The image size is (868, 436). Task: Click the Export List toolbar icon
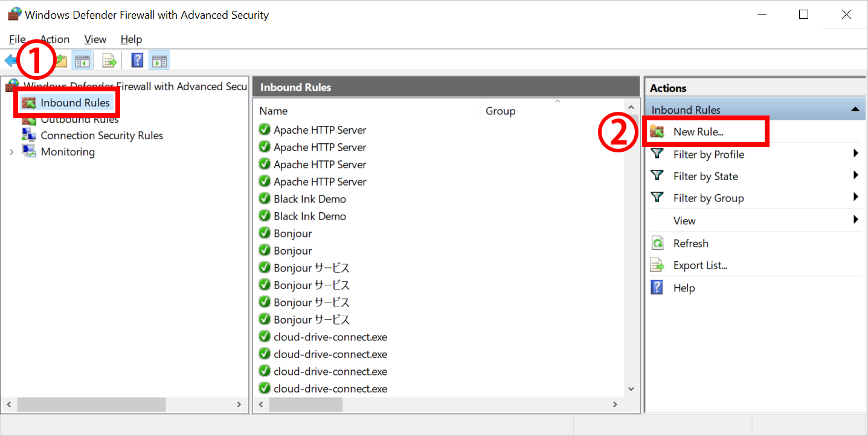coord(109,60)
